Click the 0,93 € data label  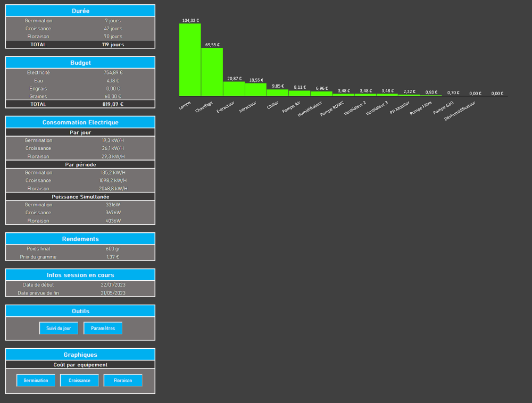click(x=431, y=92)
